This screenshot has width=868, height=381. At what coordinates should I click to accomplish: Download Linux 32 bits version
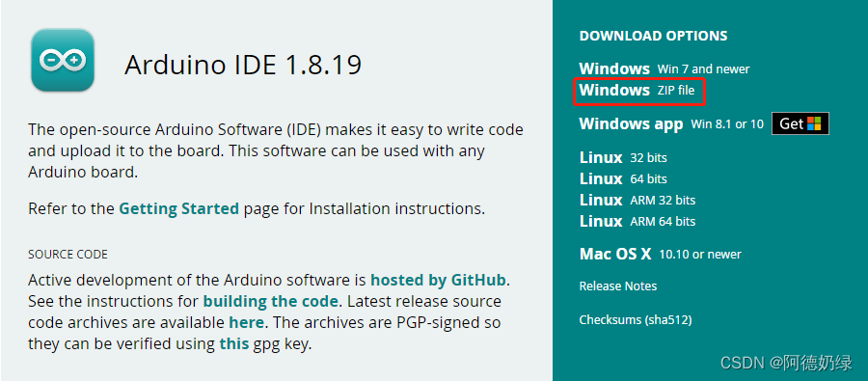click(x=623, y=158)
